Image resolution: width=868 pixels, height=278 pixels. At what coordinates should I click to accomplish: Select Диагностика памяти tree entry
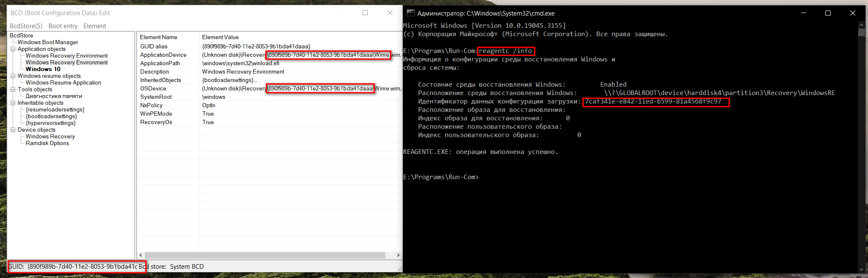(54, 96)
